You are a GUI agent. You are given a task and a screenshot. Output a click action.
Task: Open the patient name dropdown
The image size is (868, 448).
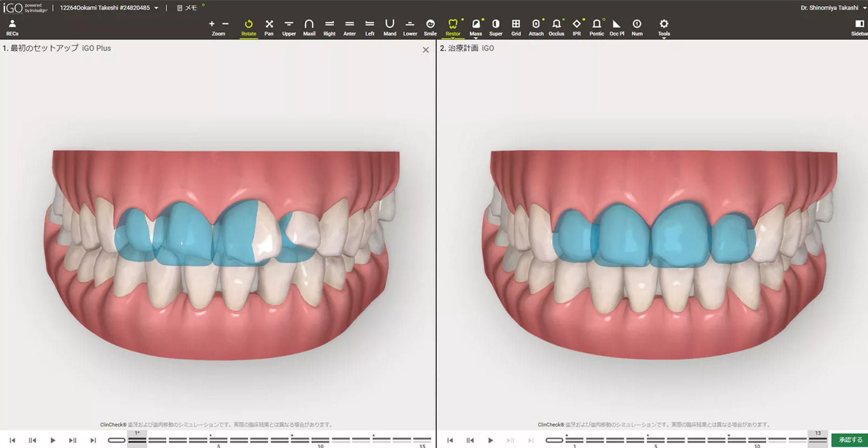tap(156, 8)
